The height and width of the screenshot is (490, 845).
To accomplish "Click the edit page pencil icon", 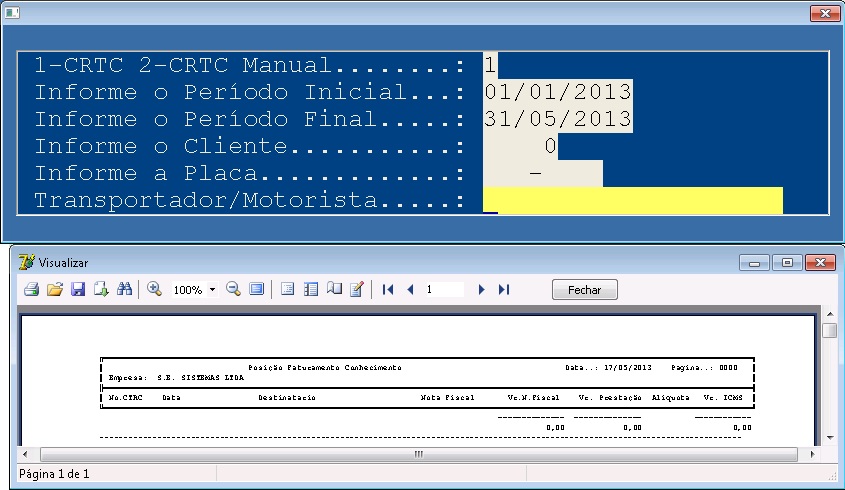I will pos(357,289).
